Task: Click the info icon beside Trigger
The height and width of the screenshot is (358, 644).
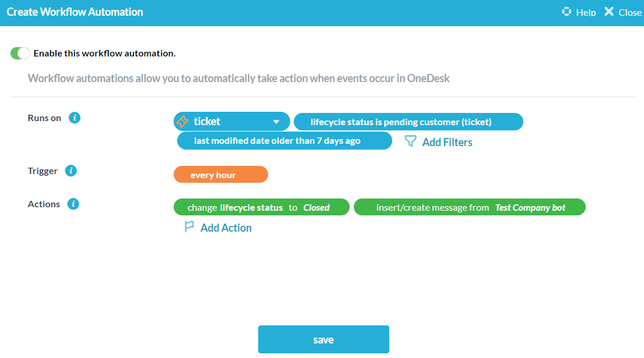Action: point(71,171)
